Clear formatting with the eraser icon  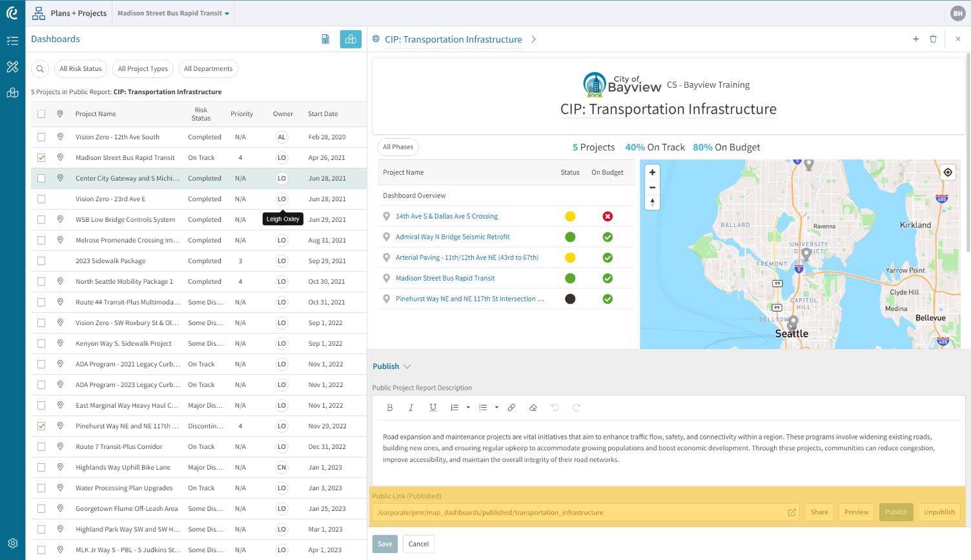pyautogui.click(x=533, y=407)
